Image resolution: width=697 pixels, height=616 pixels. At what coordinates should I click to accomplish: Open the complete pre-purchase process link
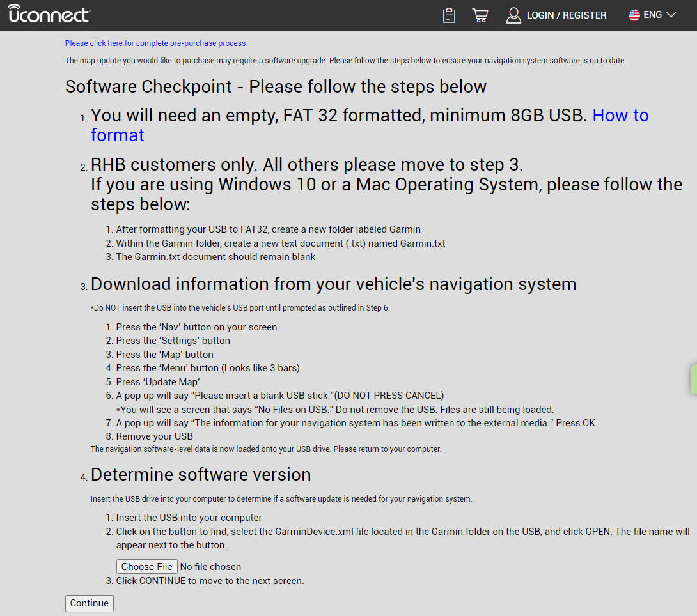[156, 43]
